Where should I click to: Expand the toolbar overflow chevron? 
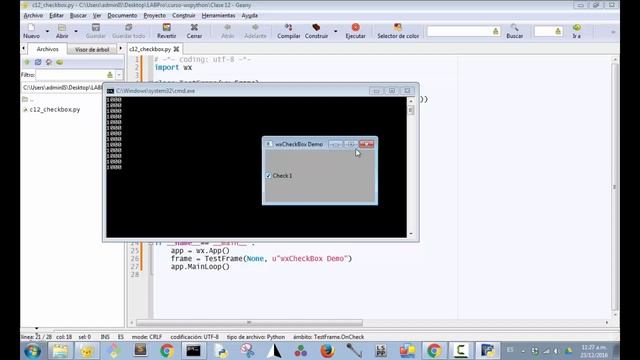pos(613,32)
